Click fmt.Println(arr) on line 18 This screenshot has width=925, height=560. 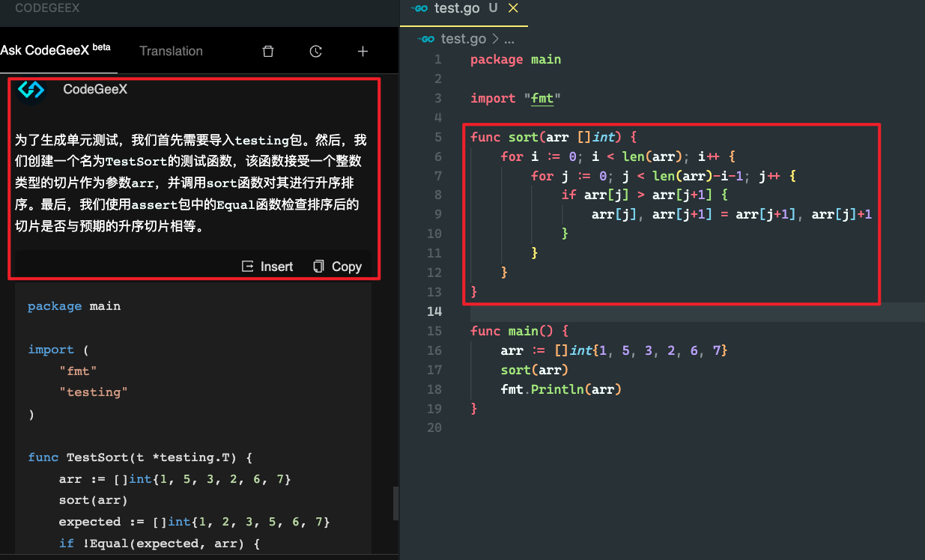point(561,389)
